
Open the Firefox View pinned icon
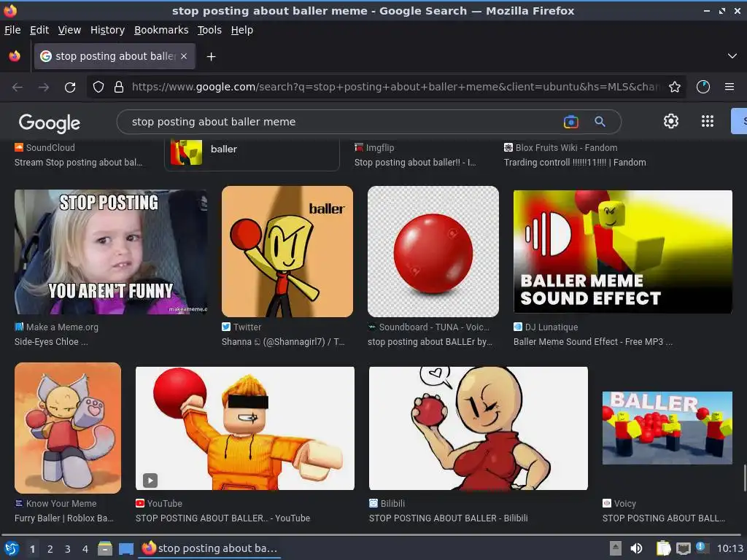click(x=15, y=56)
